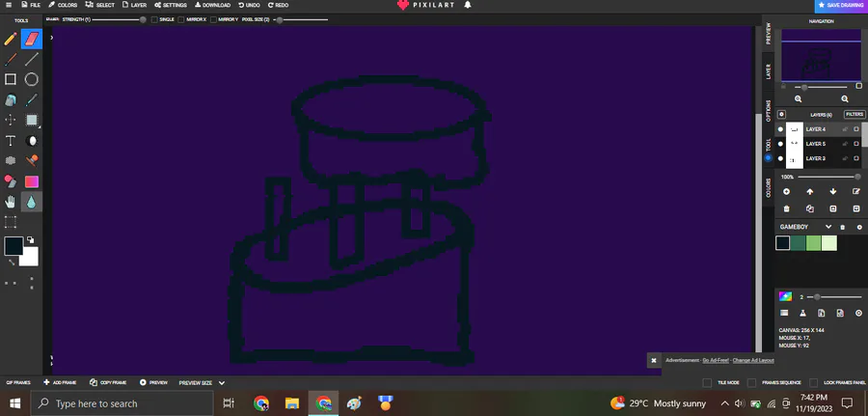Select the Blur water drop tool
The image size is (868, 416).
pyautogui.click(x=32, y=202)
